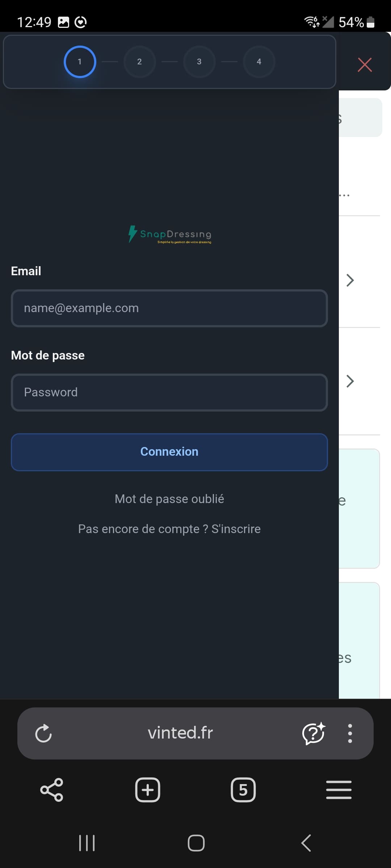The height and width of the screenshot is (868, 391).
Task: Select step 4 in the progress indicator
Action: click(x=259, y=61)
